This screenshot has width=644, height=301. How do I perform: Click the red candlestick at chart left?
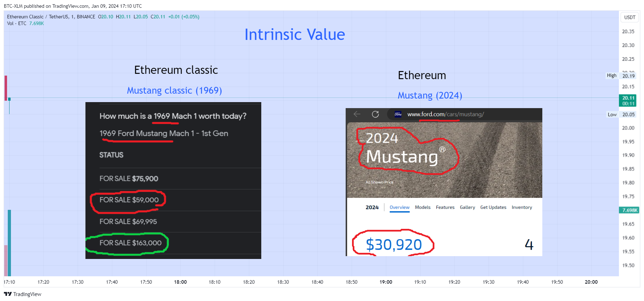click(x=6, y=88)
